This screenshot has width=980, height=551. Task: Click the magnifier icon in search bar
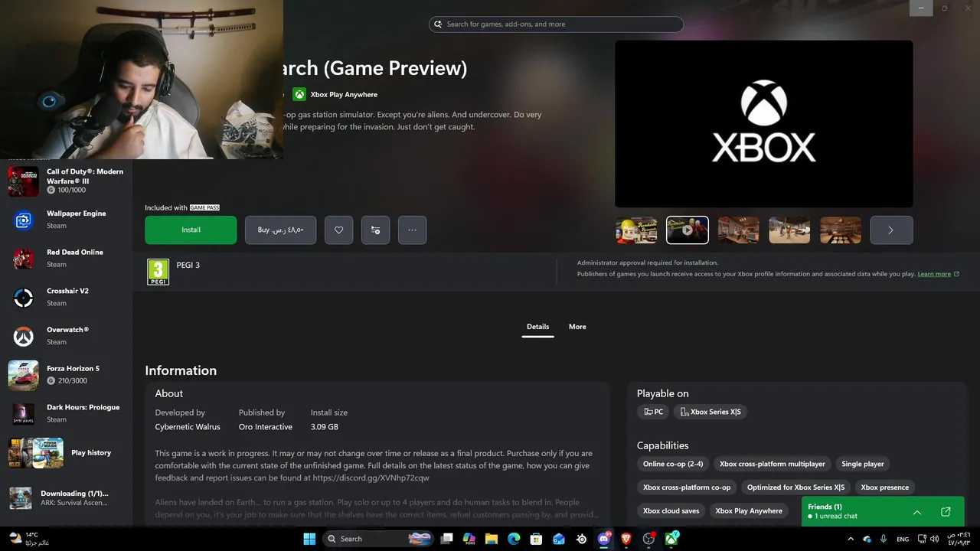(x=438, y=24)
